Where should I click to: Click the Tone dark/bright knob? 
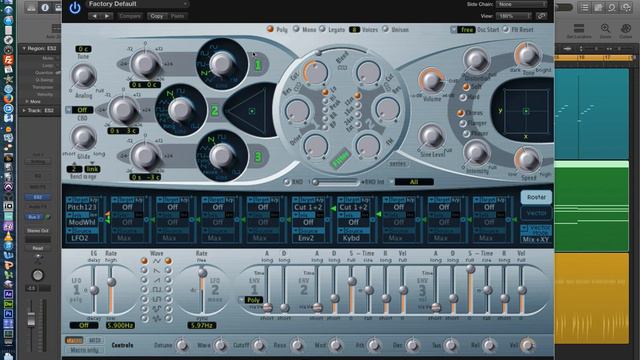point(527,55)
